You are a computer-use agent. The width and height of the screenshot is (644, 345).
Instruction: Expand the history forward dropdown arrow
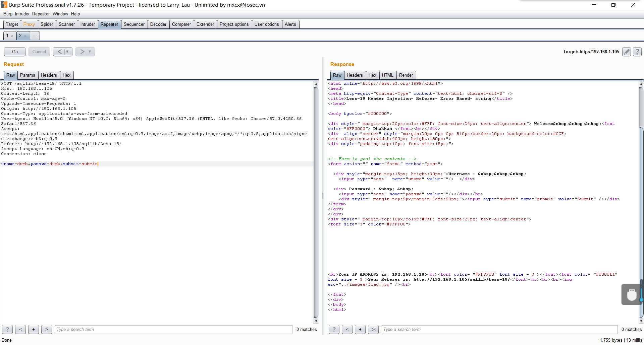coord(90,52)
